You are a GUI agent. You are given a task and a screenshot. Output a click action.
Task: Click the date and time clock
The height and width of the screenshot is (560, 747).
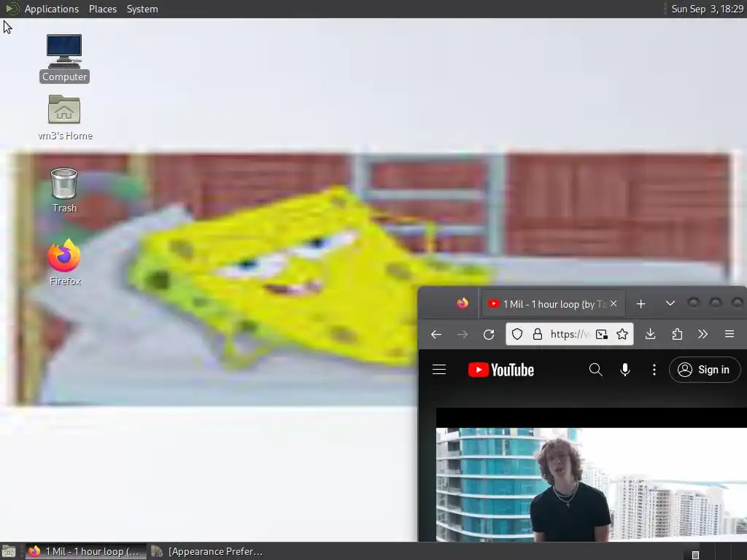click(x=707, y=9)
